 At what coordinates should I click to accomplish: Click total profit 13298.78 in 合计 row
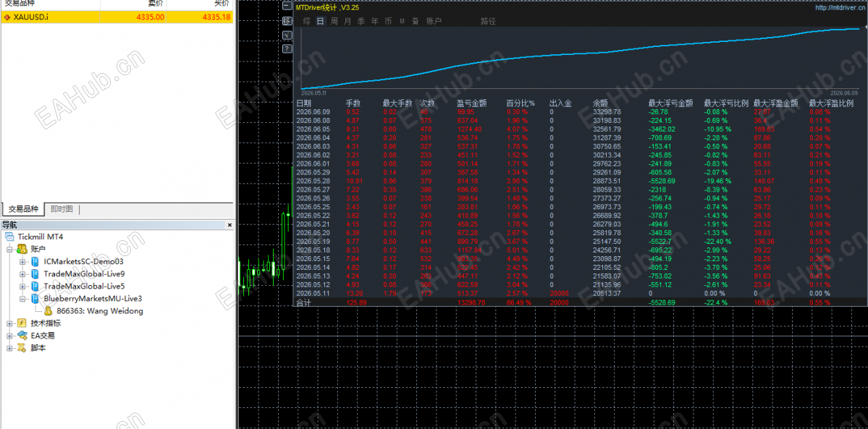pos(471,303)
